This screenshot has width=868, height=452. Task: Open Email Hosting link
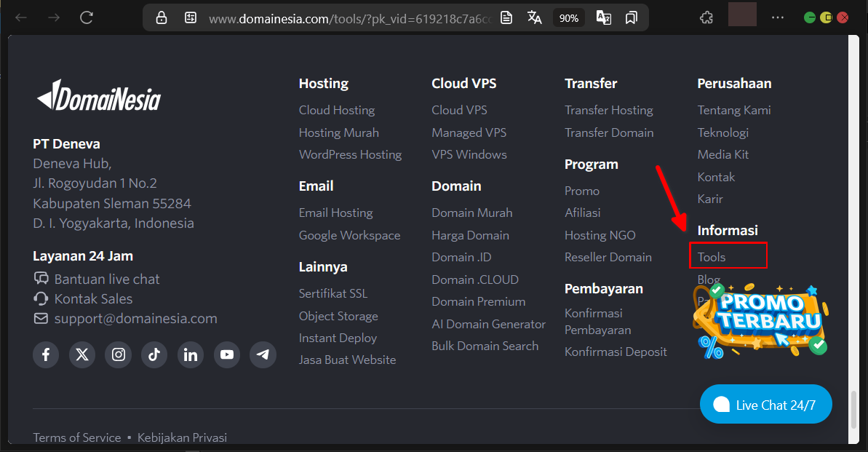[335, 213]
